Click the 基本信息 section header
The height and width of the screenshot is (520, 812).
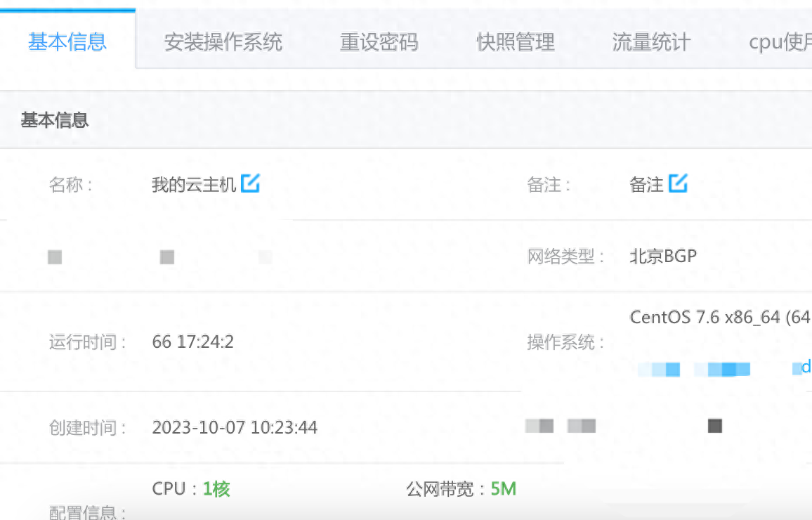55,120
